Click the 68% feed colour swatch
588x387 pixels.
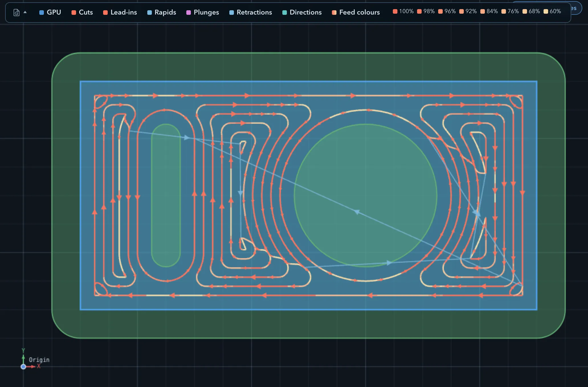[525, 11]
